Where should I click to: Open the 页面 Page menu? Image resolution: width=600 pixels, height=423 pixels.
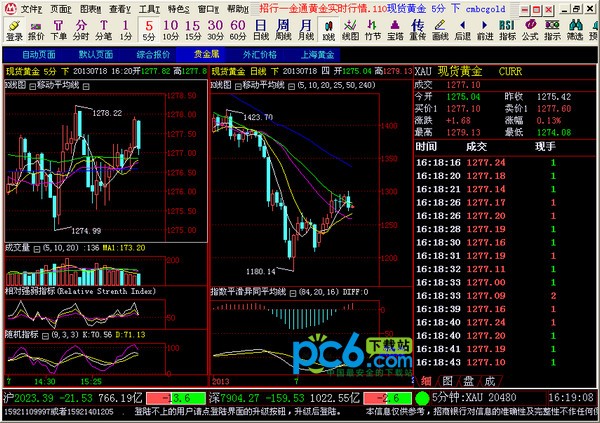[61, 9]
